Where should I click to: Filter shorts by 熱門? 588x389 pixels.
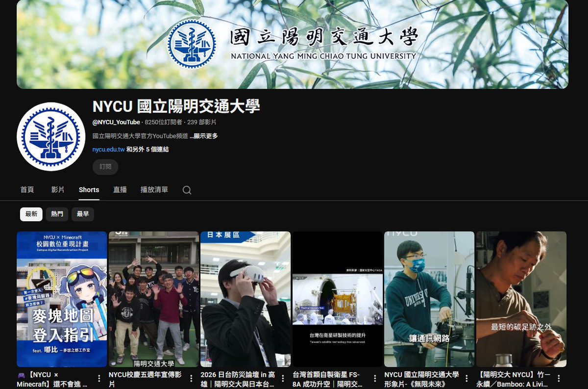tap(57, 214)
